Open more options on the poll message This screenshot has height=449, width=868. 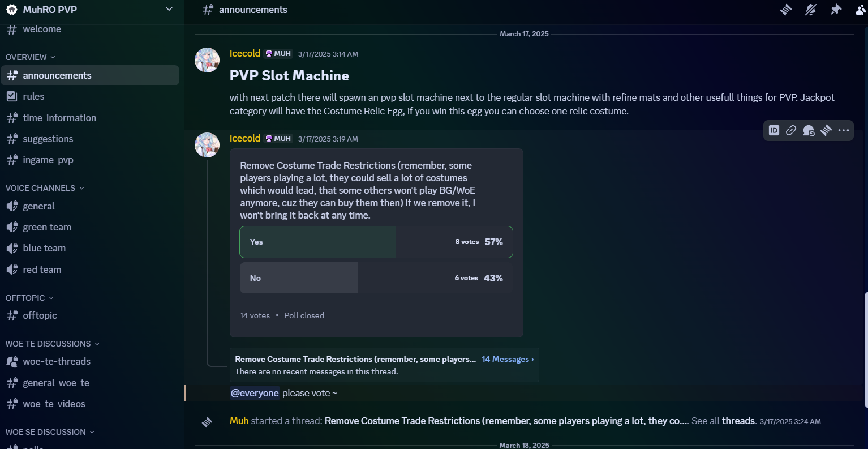point(844,130)
